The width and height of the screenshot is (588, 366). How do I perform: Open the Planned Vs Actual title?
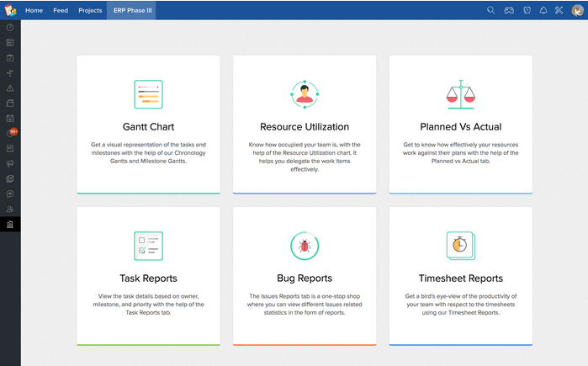(x=461, y=127)
